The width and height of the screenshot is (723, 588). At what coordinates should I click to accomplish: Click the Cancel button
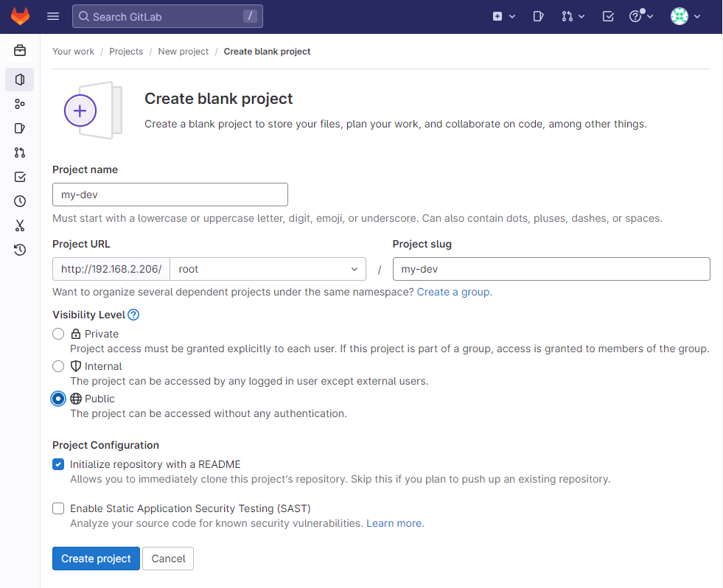click(168, 559)
